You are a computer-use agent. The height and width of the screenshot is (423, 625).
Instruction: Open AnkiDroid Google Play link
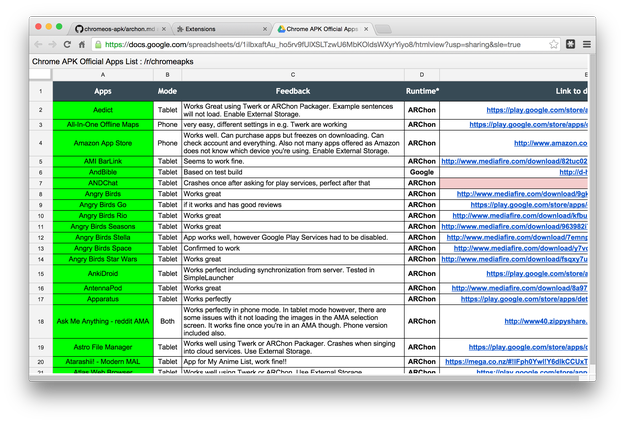(537, 273)
